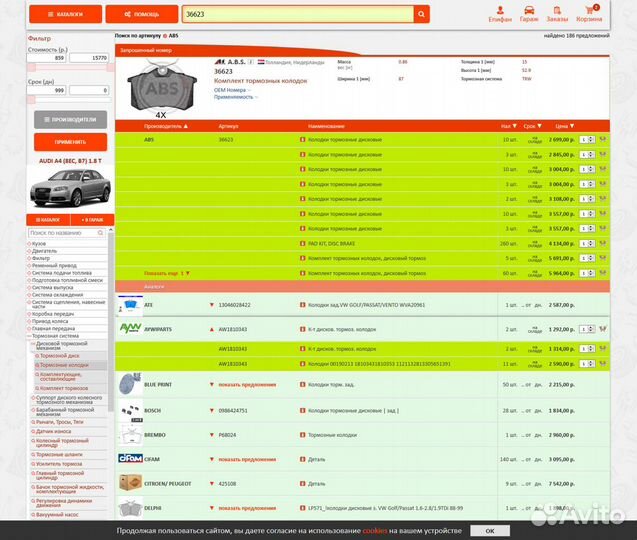The height and width of the screenshot is (540, 637).
Task: Click the part number search field
Action: (x=298, y=14)
